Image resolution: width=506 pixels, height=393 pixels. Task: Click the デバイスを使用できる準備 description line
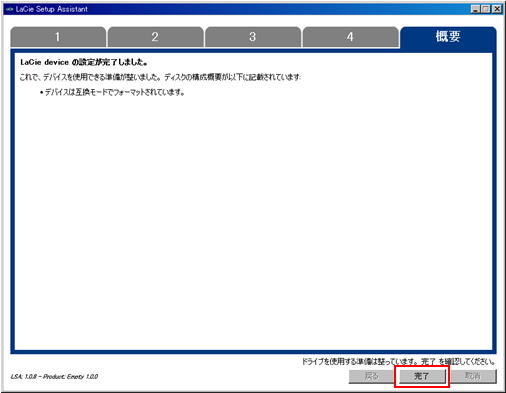point(160,77)
